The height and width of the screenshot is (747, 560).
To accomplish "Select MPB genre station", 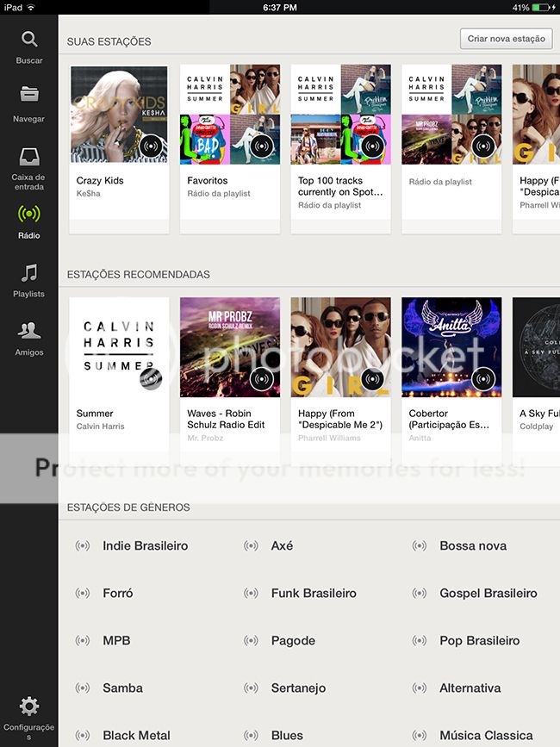I will click(116, 640).
